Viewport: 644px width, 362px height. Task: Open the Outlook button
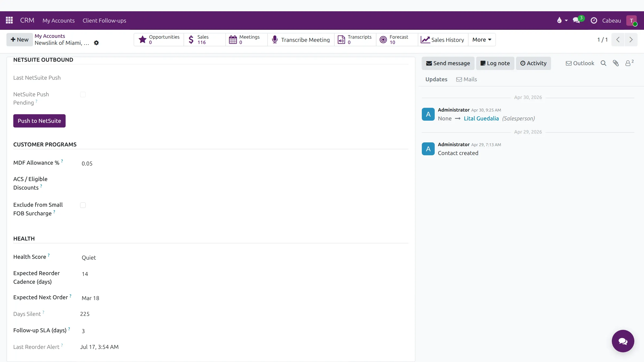[x=580, y=63]
